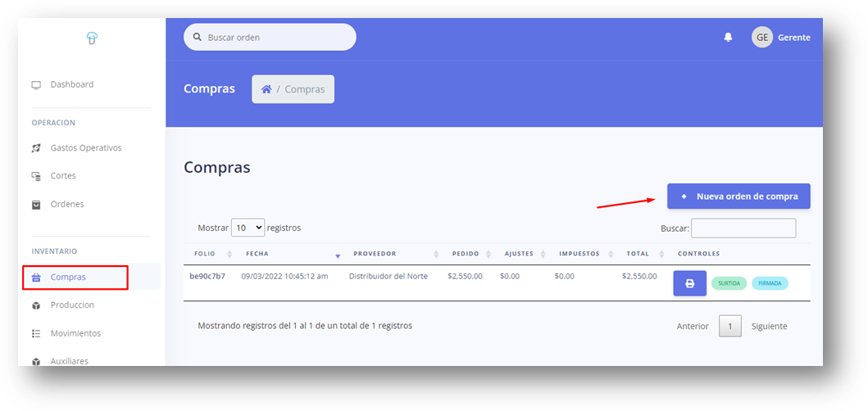The height and width of the screenshot is (411, 868).
Task: Click the Buscar orden search box
Action: point(270,38)
